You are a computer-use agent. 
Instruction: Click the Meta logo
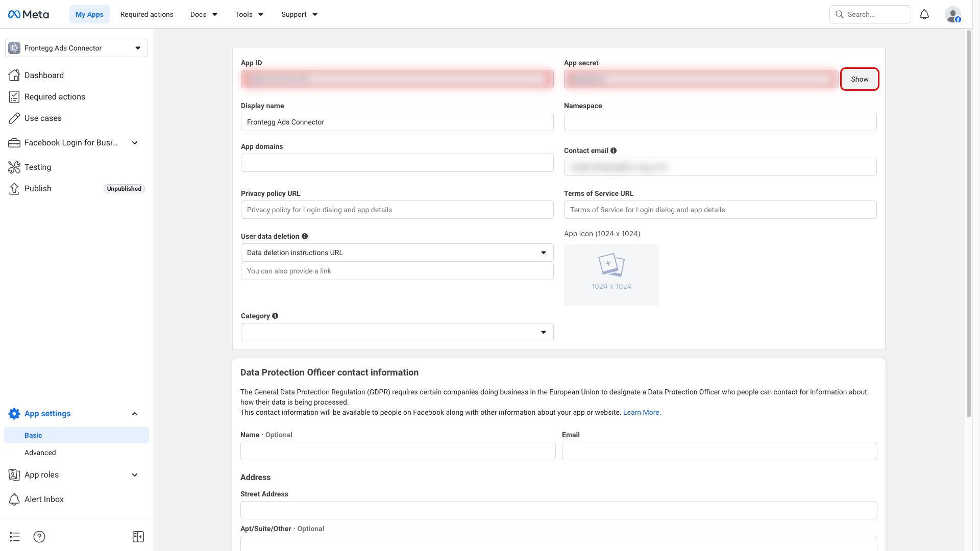click(x=29, y=14)
